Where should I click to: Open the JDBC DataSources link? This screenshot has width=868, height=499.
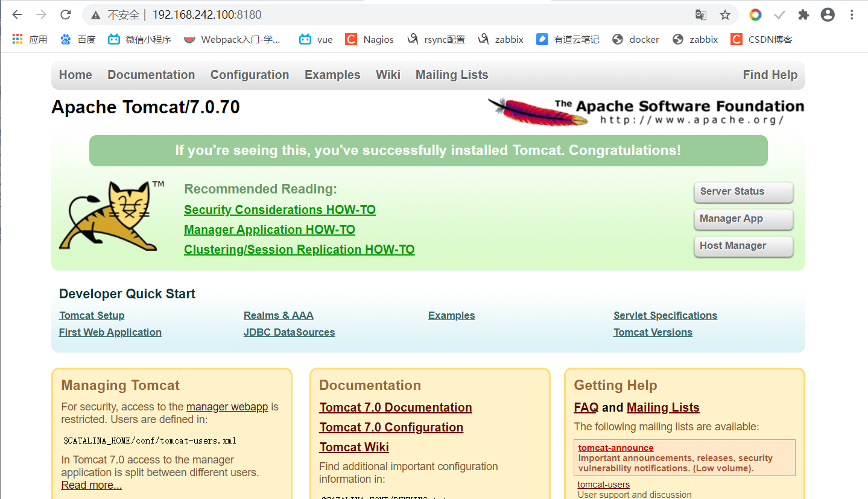tap(289, 332)
